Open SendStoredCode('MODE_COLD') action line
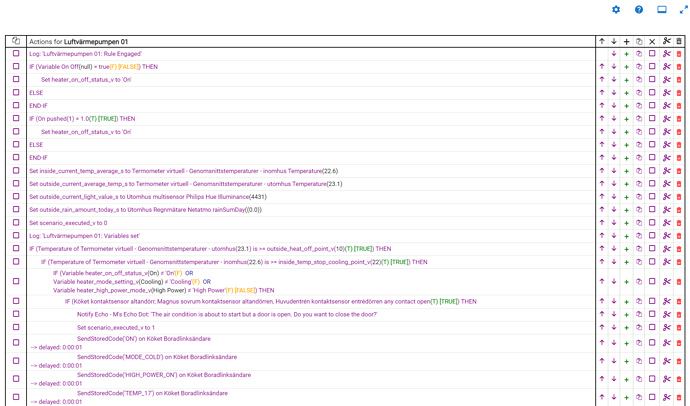 [157, 357]
